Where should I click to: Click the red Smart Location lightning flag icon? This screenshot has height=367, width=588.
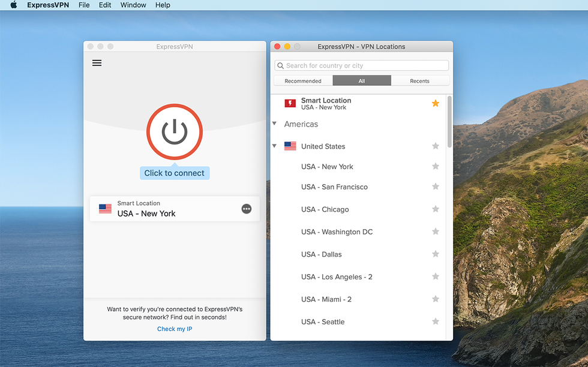click(290, 103)
